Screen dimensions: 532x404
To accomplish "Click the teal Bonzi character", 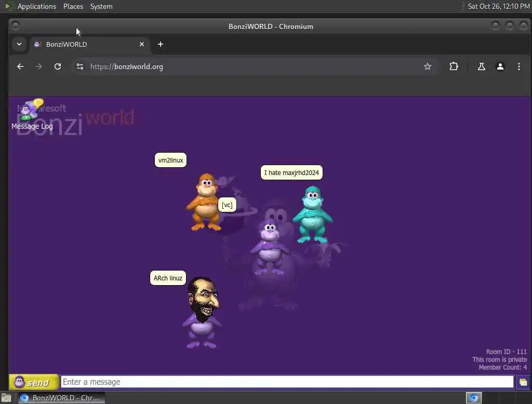I will [312, 214].
